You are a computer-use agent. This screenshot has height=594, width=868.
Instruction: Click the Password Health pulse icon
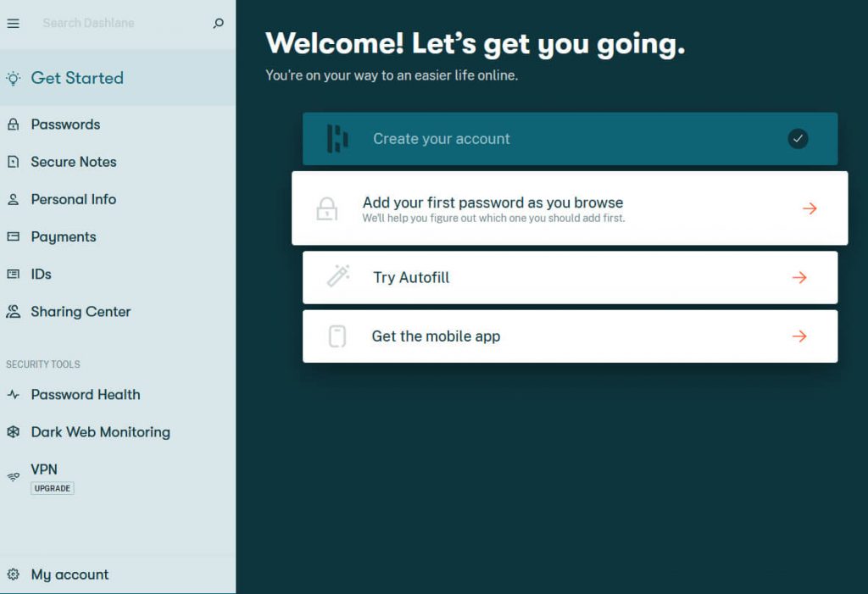click(14, 395)
